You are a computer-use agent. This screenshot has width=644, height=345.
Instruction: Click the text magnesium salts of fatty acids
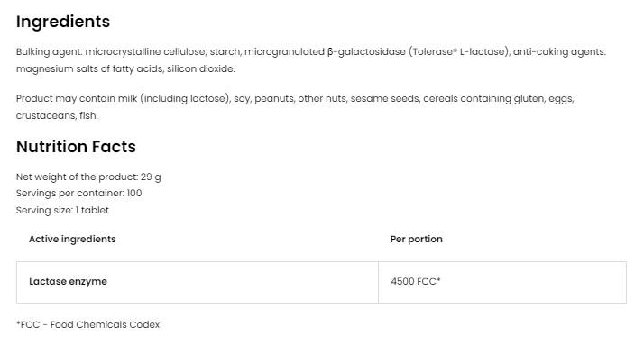[x=90, y=69]
